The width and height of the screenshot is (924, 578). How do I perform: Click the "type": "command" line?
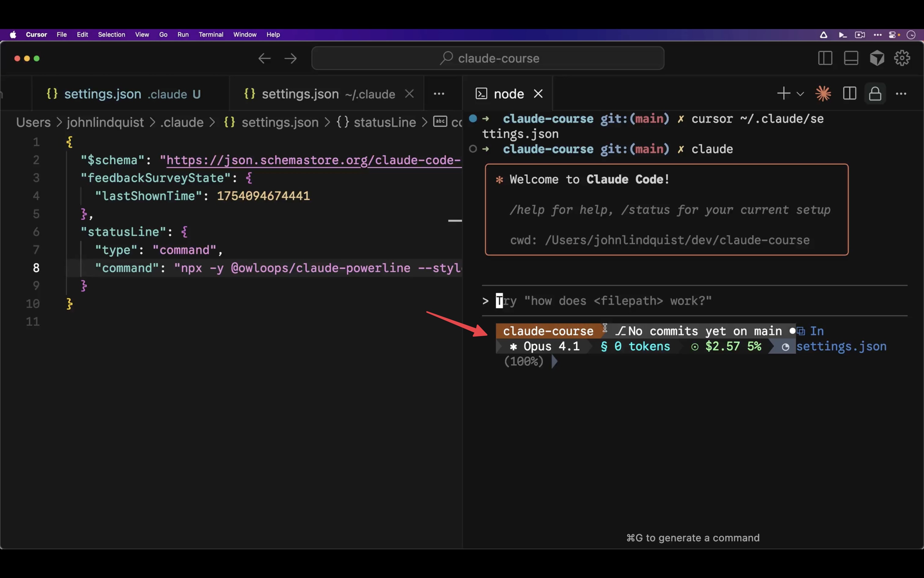(159, 250)
